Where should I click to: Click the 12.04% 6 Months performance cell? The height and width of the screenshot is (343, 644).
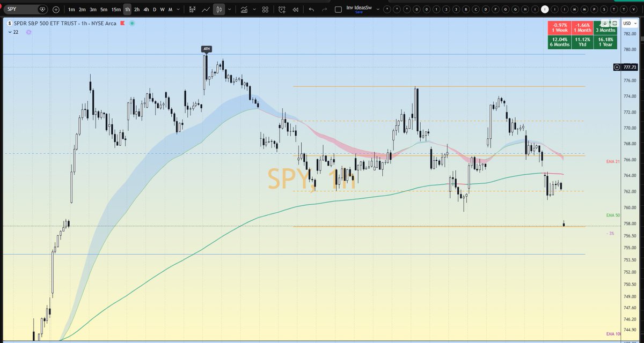[559, 42]
